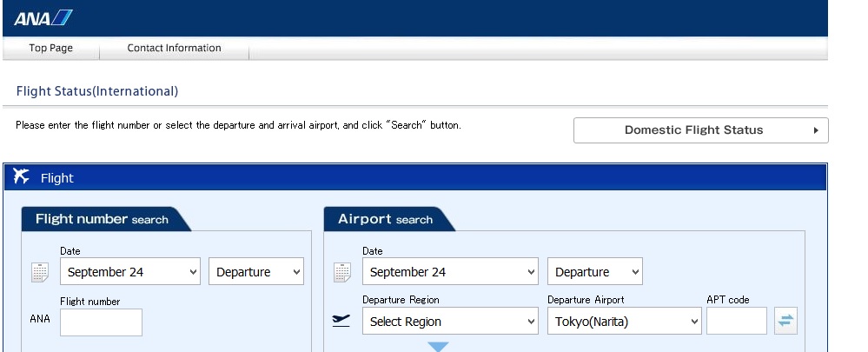Click arrow on Domestic Flight Status button
The width and height of the screenshot is (868, 352).
pyautogui.click(x=815, y=130)
